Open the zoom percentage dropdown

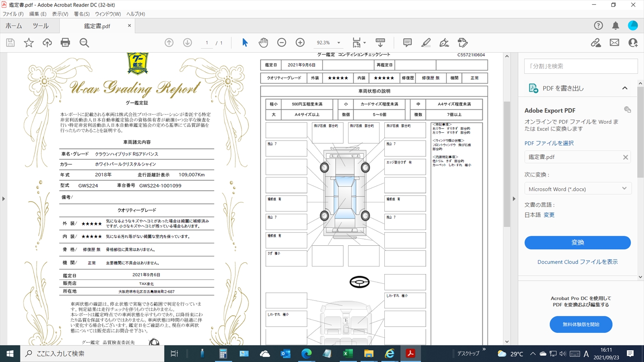click(339, 43)
